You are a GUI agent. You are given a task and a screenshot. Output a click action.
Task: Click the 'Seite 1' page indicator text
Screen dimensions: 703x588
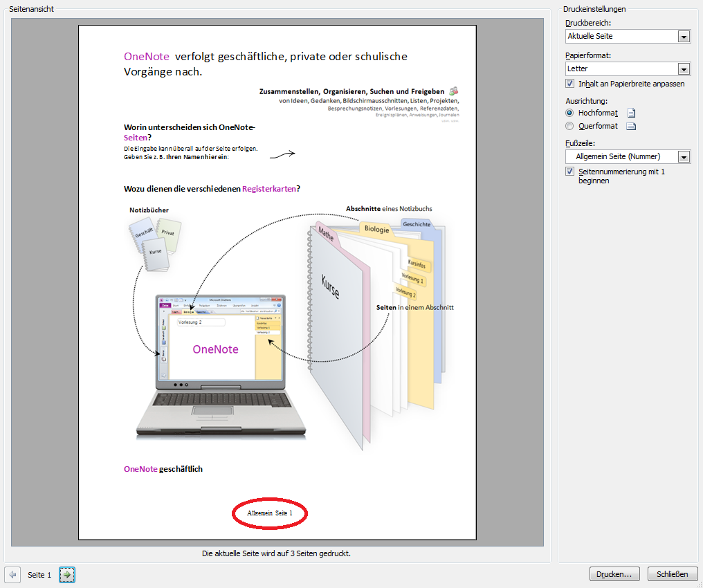[39, 575]
